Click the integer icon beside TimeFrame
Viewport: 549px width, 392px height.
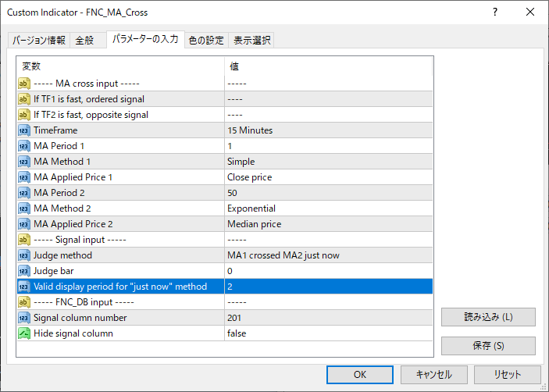tap(23, 130)
